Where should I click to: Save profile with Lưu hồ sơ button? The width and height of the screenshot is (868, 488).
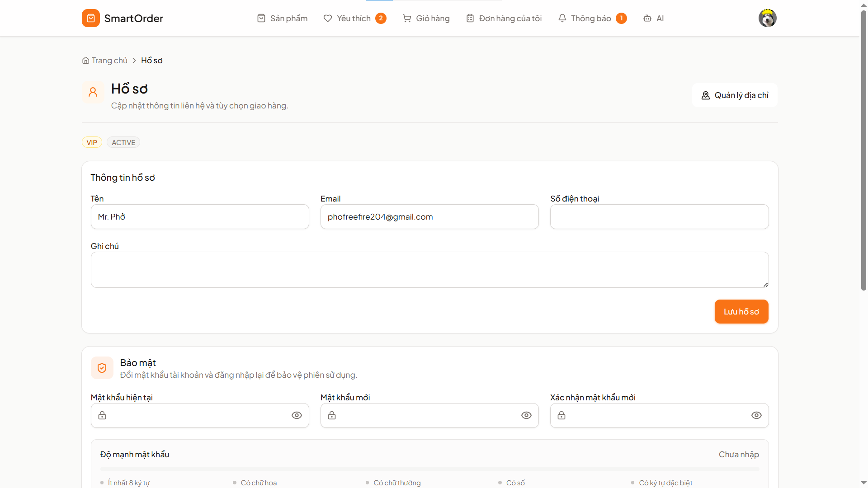741,312
